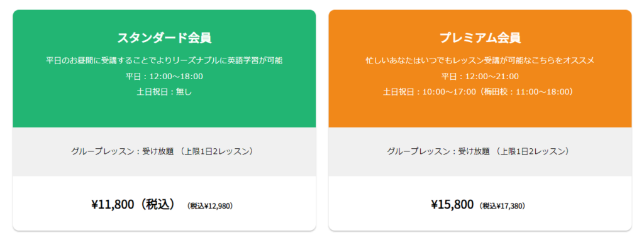
Task: Click the Standard 土日祝日:無し line
Action: (x=164, y=92)
